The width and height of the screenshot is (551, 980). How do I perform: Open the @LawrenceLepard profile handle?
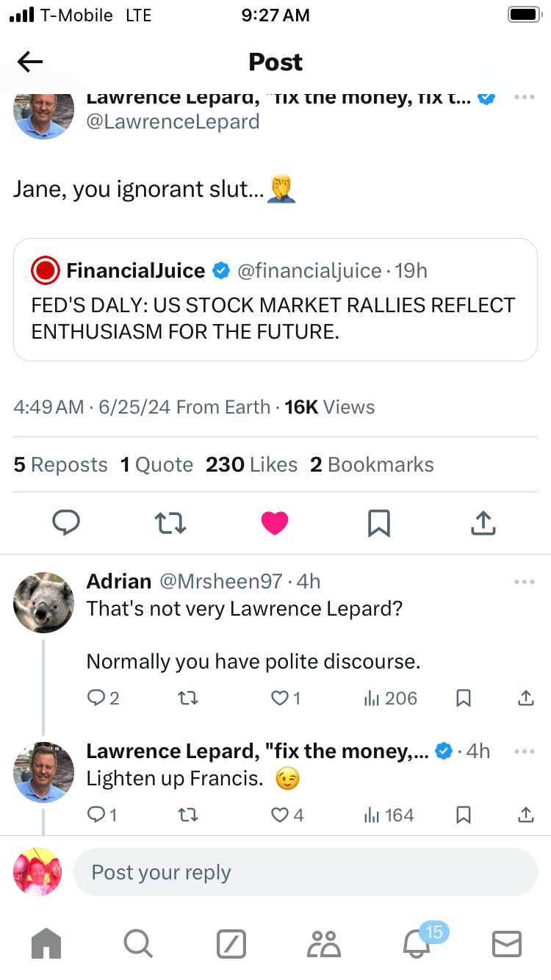tap(173, 121)
